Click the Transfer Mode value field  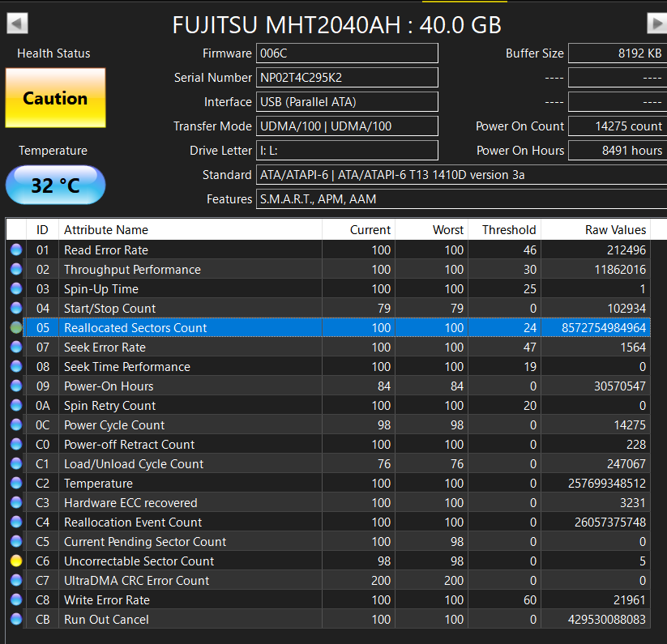347,126
